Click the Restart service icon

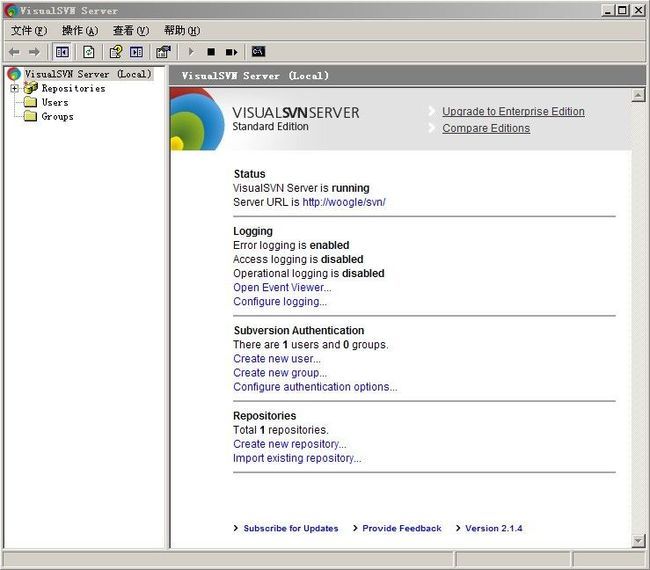(231, 52)
